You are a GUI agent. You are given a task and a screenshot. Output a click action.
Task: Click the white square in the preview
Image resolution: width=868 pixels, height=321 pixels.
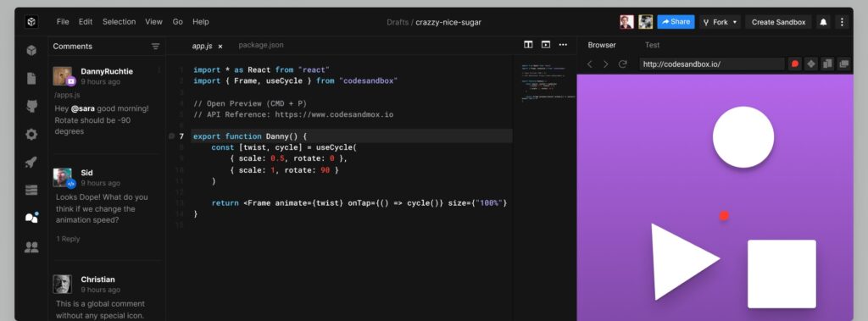[782, 274]
